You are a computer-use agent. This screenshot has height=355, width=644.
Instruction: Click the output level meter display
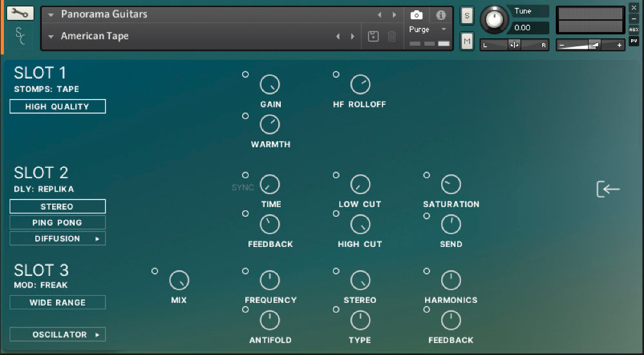(x=591, y=20)
